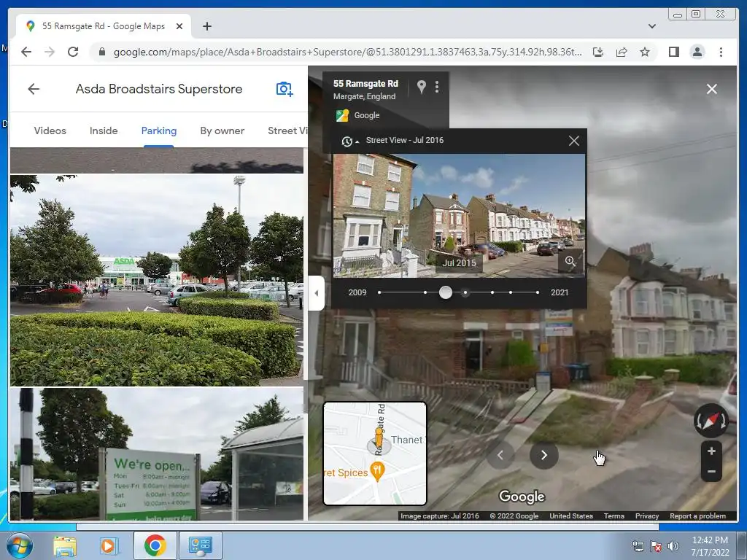Open the Windows Start menu

click(x=20, y=545)
